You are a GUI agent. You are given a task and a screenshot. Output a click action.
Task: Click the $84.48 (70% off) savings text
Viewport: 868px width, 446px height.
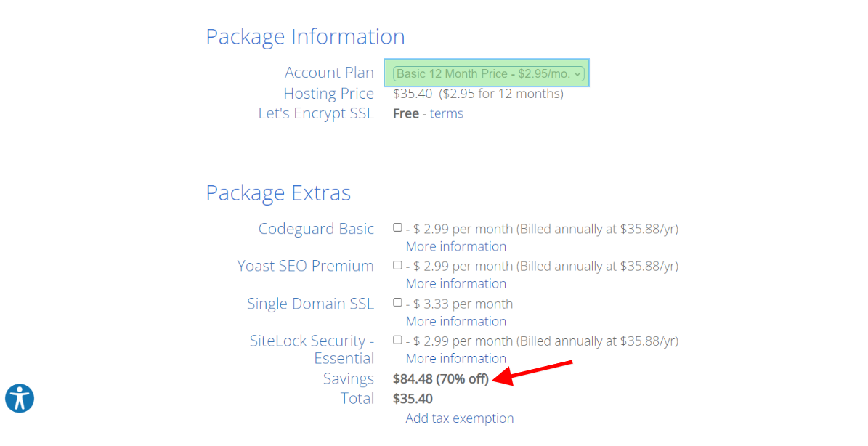point(441,379)
